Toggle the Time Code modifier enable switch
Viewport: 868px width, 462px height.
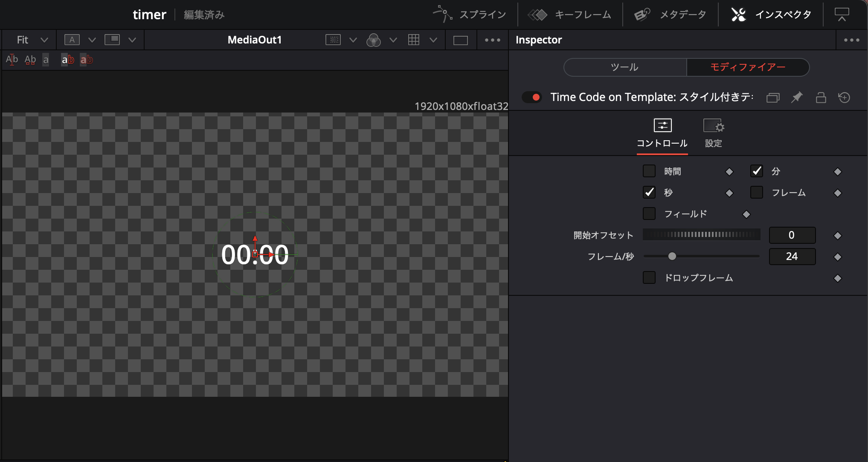pos(532,97)
